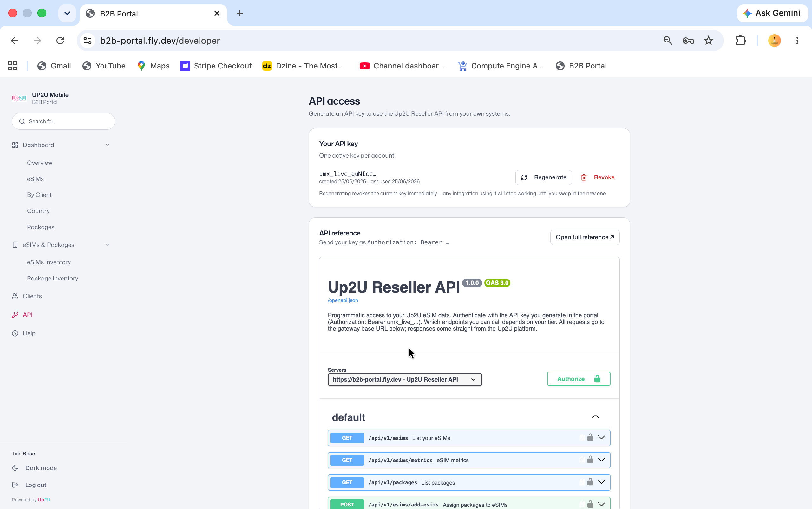Collapse the eSIMs & Packages chevron

click(108, 245)
